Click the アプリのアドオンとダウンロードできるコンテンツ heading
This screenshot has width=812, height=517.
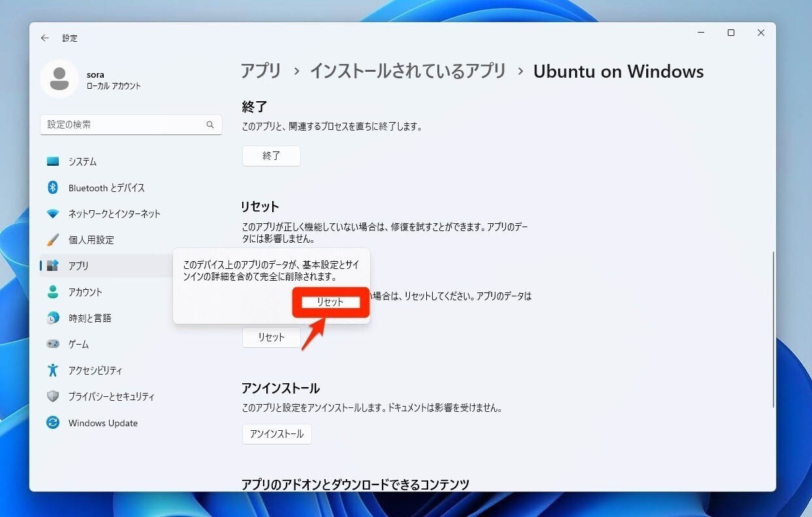[x=355, y=484]
